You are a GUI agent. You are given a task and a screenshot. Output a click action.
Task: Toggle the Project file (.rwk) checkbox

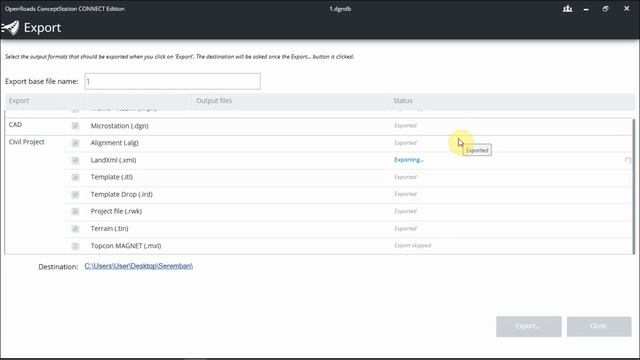[x=75, y=211]
